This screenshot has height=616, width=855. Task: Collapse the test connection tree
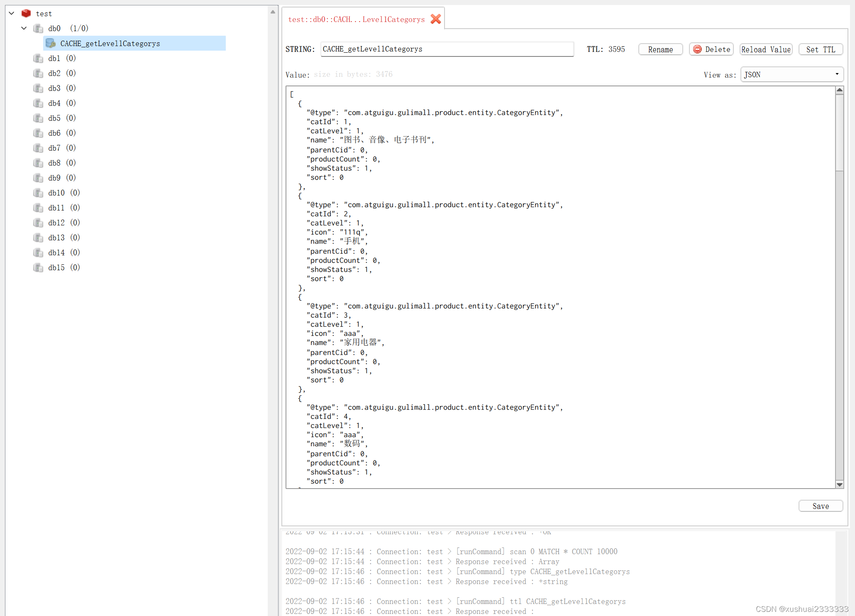coord(11,13)
